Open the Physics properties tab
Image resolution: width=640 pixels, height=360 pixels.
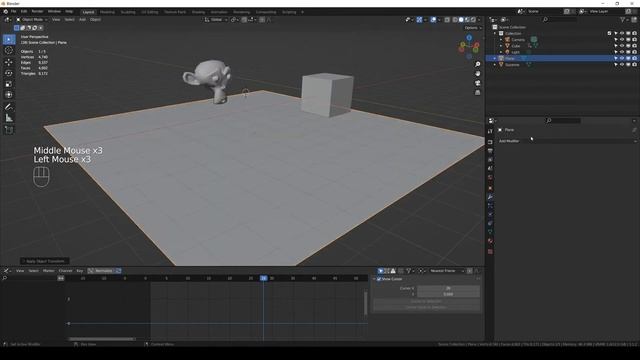click(490, 215)
